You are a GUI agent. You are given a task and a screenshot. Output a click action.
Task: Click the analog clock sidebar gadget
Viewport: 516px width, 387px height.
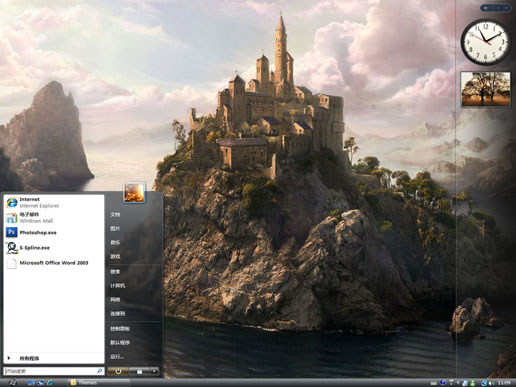(485, 42)
